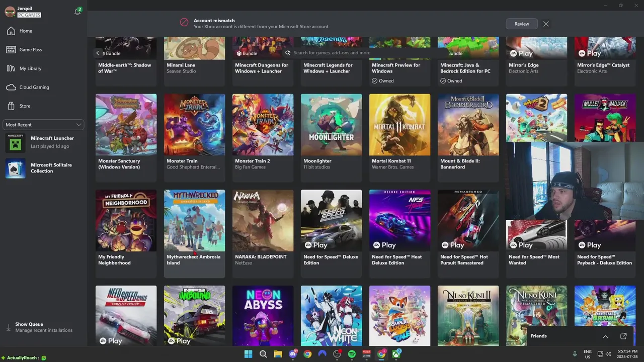
Task: Open the Moonlighter game tile
Action: 331,137
